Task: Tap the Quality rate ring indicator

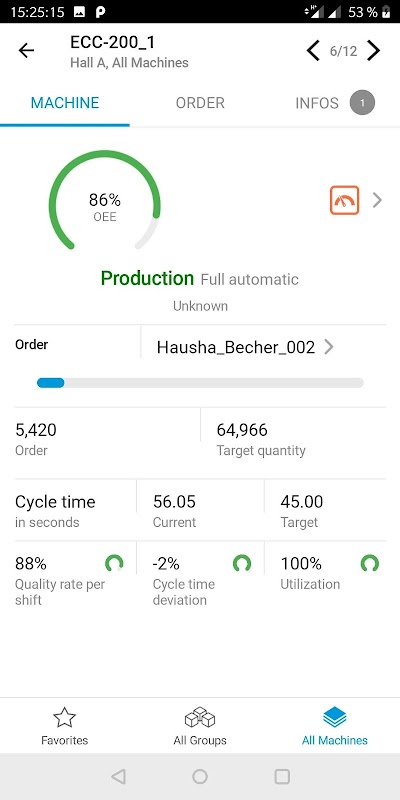Action: 114,564
